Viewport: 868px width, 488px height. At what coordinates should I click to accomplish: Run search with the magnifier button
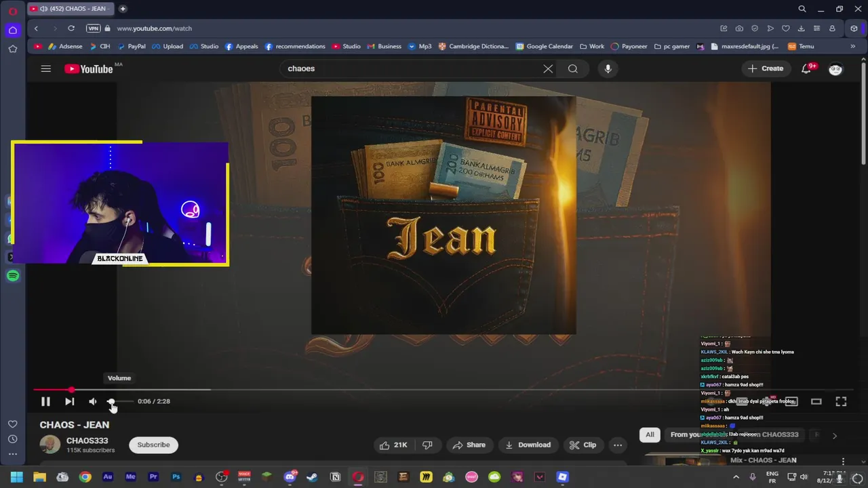pyautogui.click(x=573, y=68)
